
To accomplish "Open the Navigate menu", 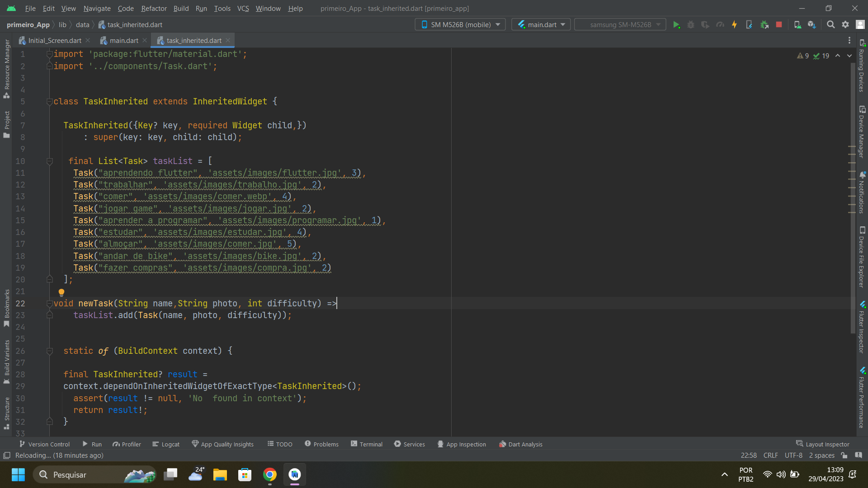I will pos(98,8).
